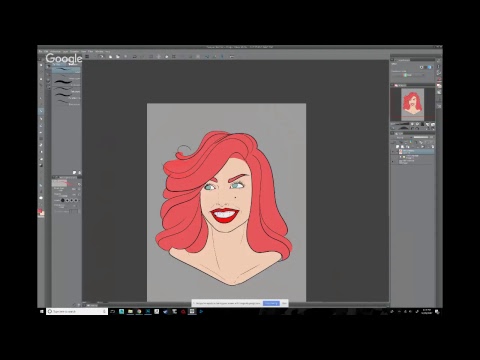Open Task View from taskbar
Image resolution: width=480 pixels, height=360 pixels.
tap(112, 311)
